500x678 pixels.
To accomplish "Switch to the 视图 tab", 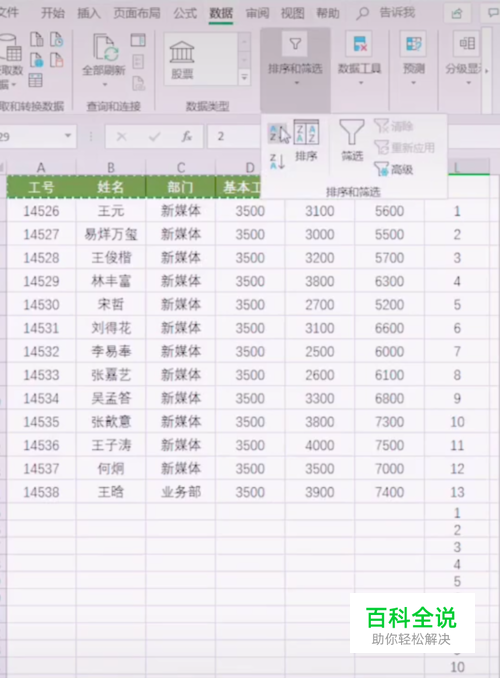I will (x=293, y=13).
